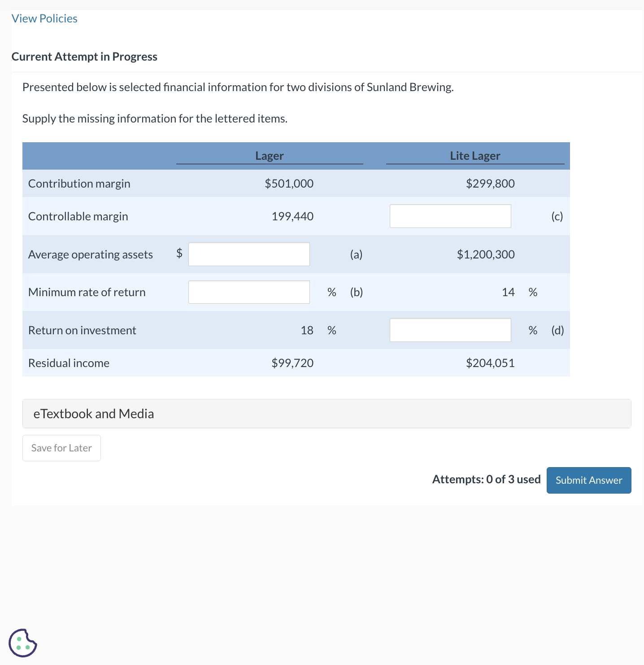
Task: Click the $99,720 residual income value
Action: (x=292, y=363)
